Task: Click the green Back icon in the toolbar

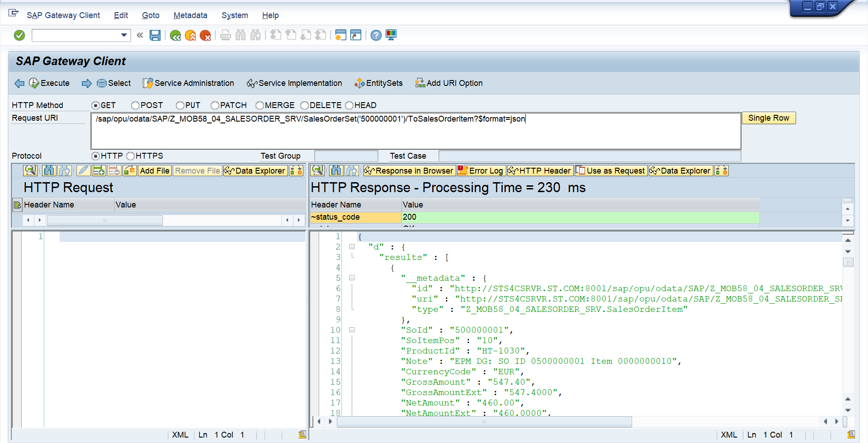Action: 175,35
